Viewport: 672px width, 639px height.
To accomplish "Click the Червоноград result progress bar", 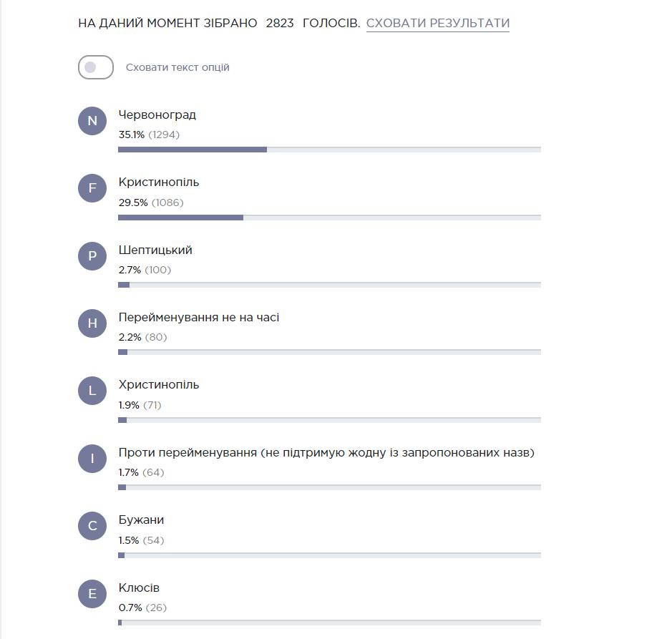I will 329,150.
